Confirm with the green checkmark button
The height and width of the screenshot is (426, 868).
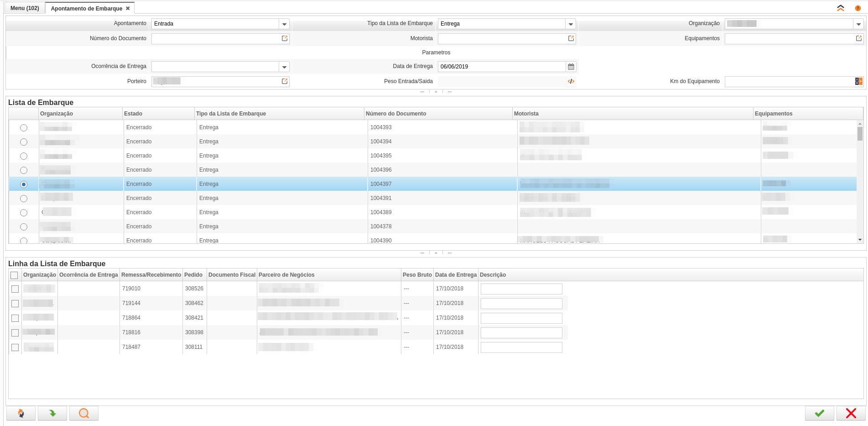click(x=819, y=413)
